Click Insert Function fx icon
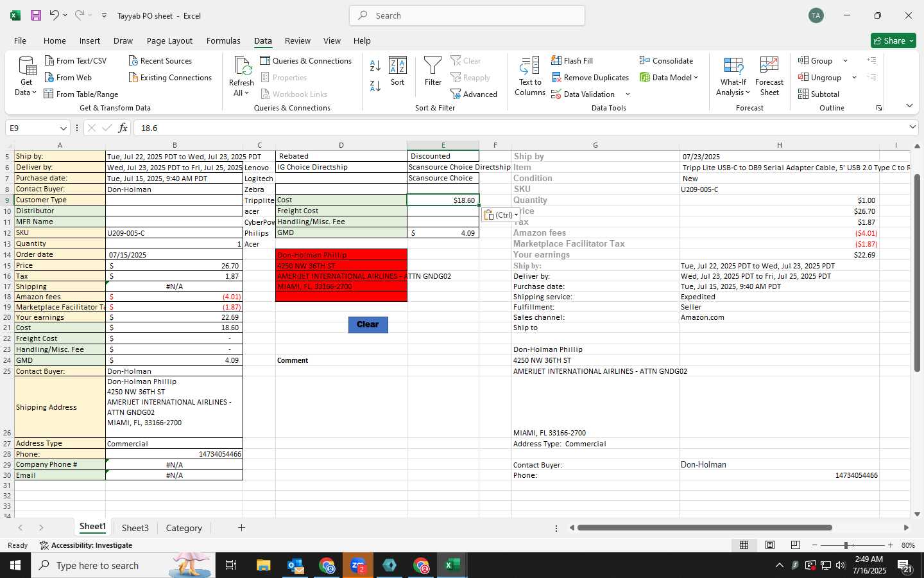Viewport: 924px width, 578px height. (123, 128)
